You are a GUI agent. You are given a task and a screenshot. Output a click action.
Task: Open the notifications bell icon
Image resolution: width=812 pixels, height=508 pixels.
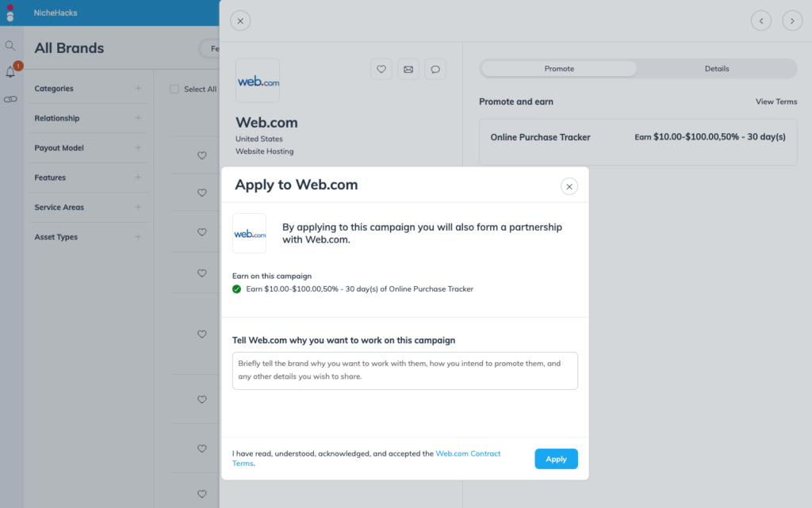(x=10, y=72)
